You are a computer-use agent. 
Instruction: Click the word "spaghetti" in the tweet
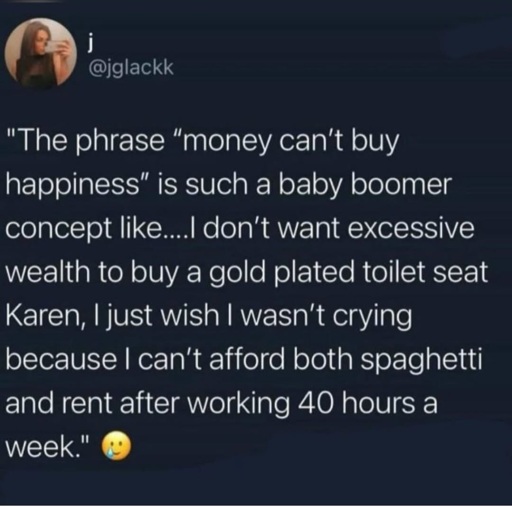(x=421, y=362)
